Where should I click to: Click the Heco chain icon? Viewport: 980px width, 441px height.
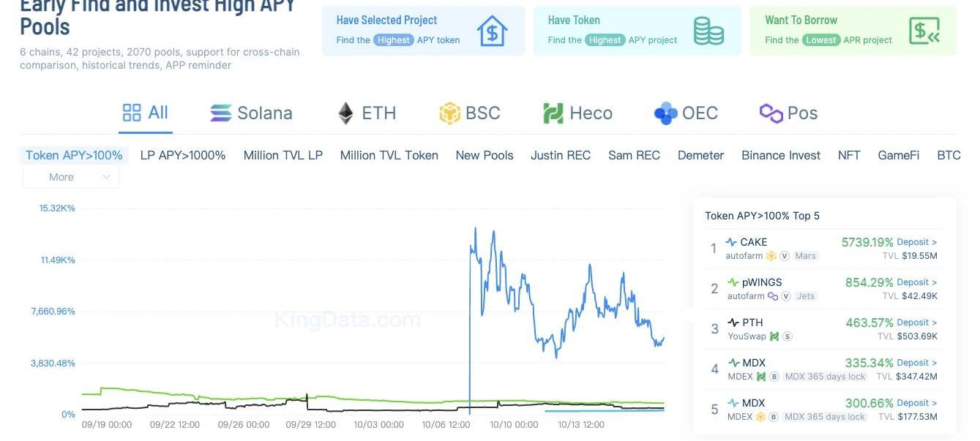click(553, 113)
